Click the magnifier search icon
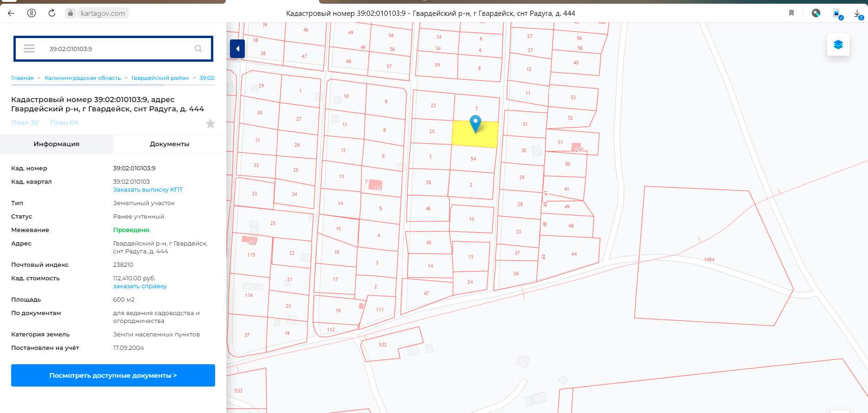The height and width of the screenshot is (413, 868). point(198,49)
